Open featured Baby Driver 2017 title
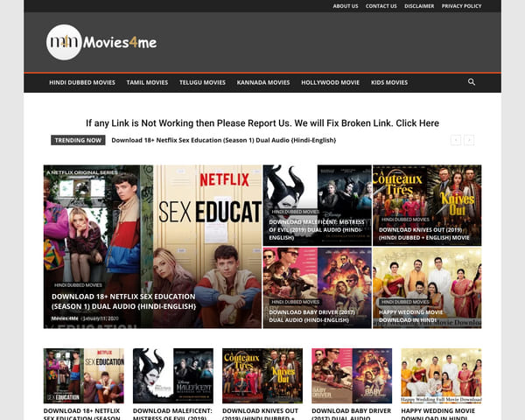Viewport: 525px width, 420px height. 312,316
